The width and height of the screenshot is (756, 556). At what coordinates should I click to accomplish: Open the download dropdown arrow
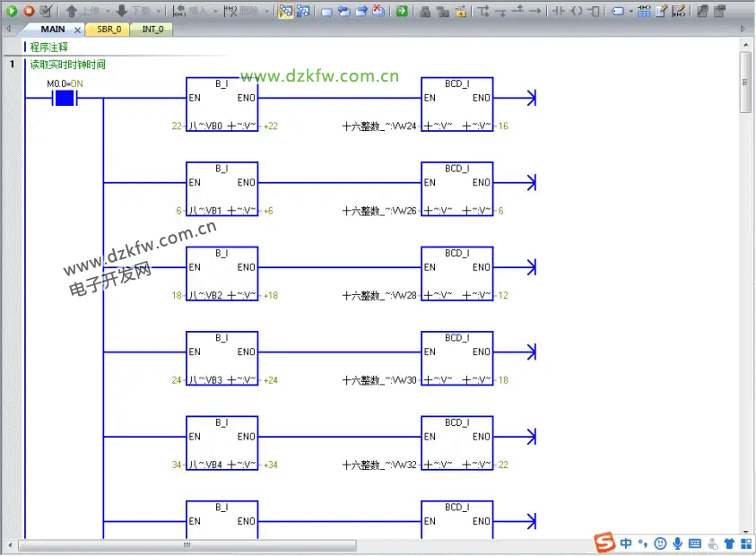(159, 11)
